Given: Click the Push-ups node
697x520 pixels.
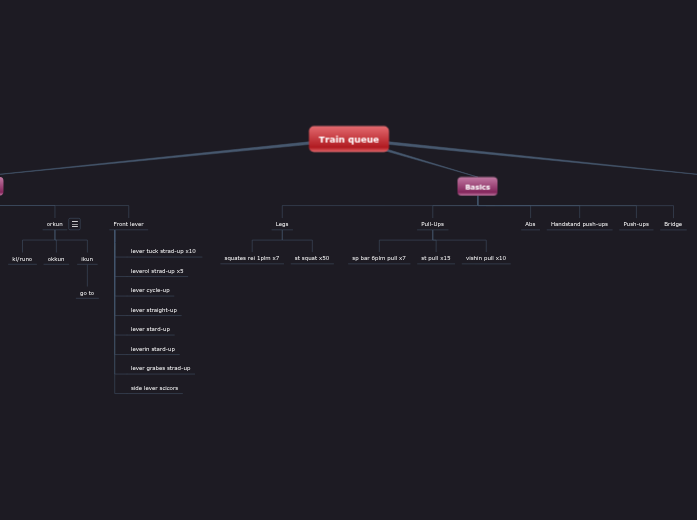Looking at the screenshot, I should pyautogui.click(x=636, y=224).
